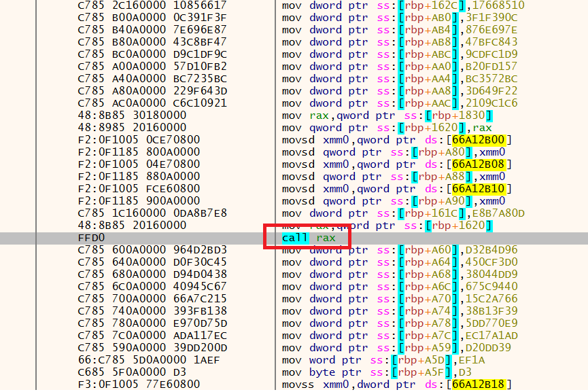The height and width of the screenshot is (392, 588).
Task: Select highlighted address 66A12B00
Action: (478, 140)
